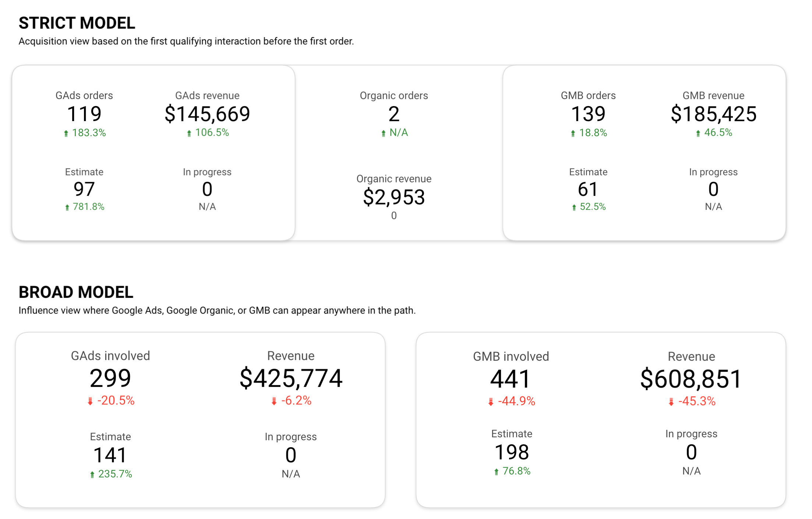This screenshot has width=812, height=519.
Task: Click the green up arrow beside 52.5%
Action: [x=574, y=208]
